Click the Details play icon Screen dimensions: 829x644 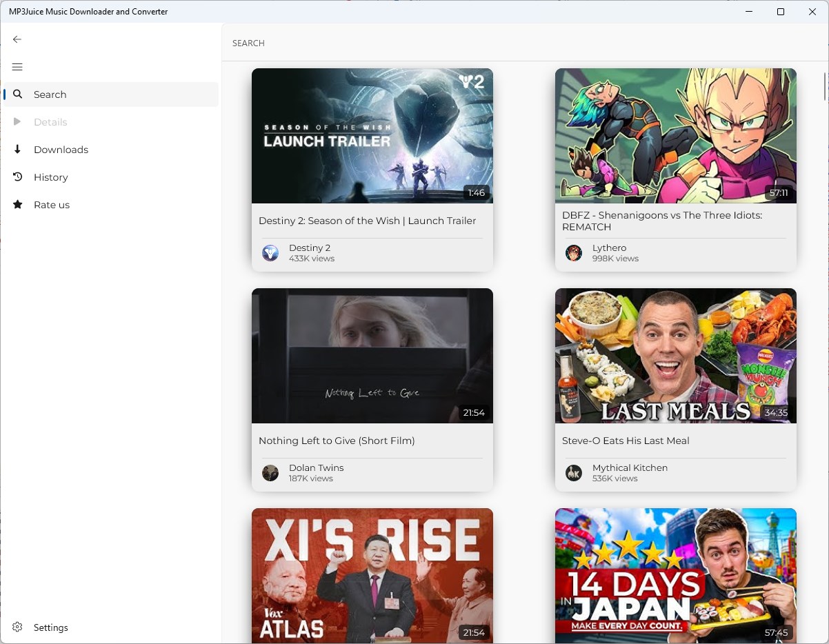(x=18, y=122)
